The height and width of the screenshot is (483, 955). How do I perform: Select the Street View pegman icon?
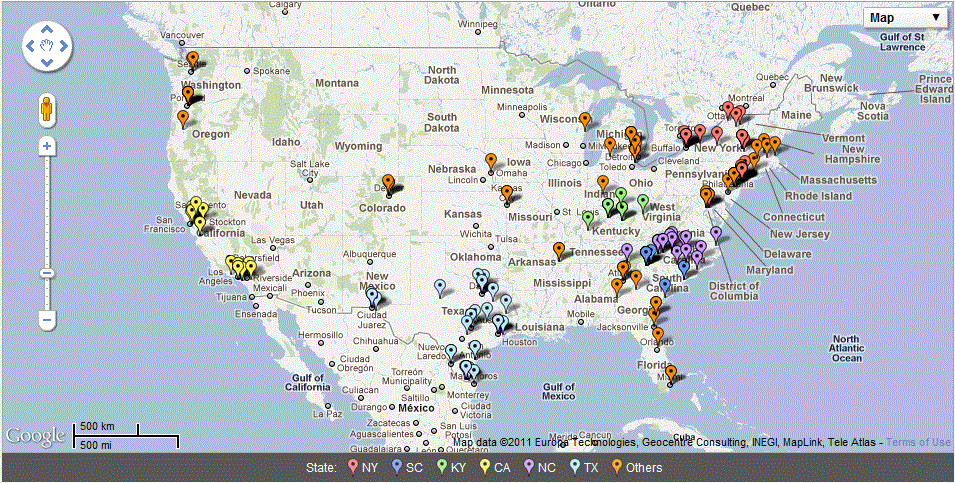[48, 110]
